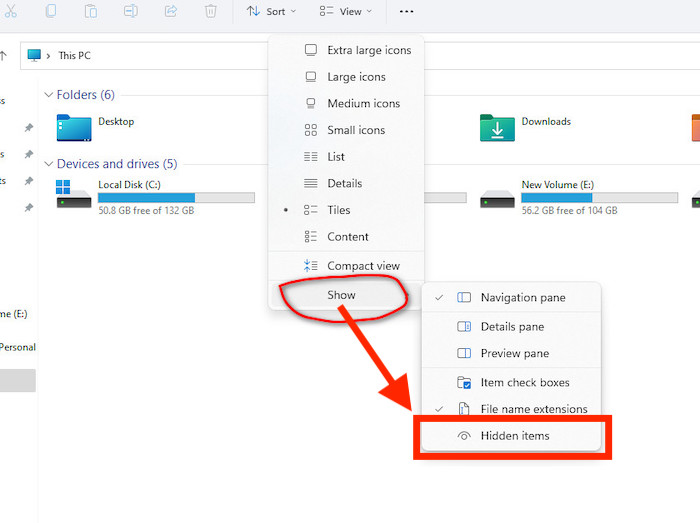Open the Downloads folder icon

pos(497,128)
